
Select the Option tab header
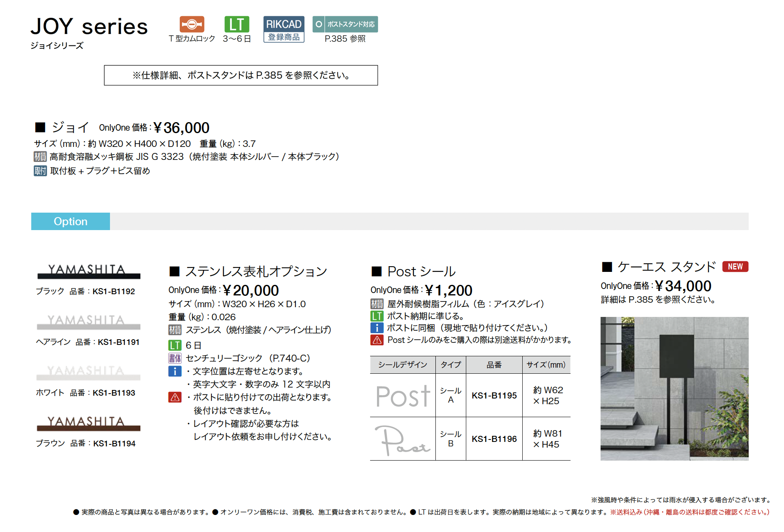click(71, 222)
